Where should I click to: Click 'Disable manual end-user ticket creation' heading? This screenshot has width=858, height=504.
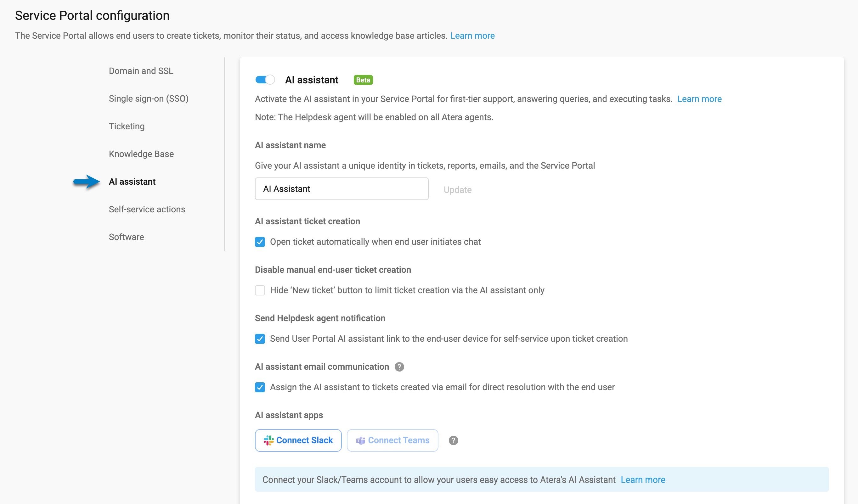tap(333, 270)
